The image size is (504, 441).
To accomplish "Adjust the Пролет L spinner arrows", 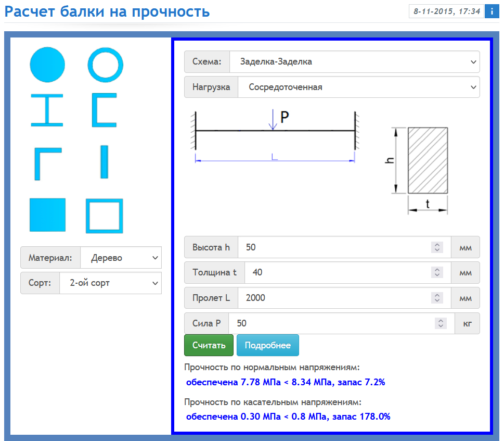I will click(437, 298).
